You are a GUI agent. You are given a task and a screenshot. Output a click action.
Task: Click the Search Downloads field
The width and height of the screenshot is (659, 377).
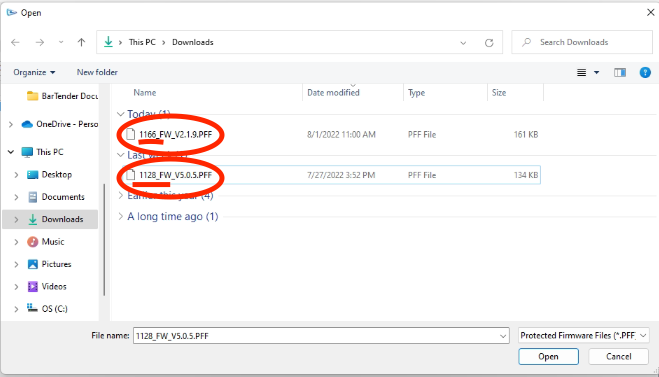coord(582,42)
